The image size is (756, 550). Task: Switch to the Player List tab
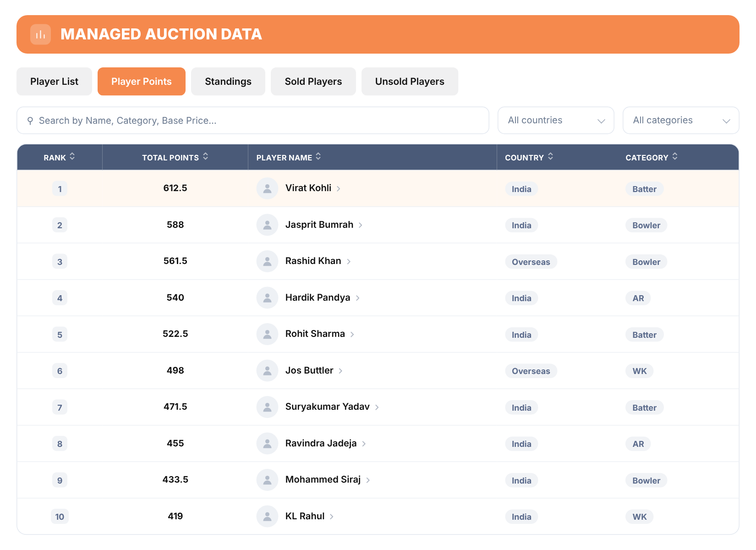pyautogui.click(x=55, y=82)
